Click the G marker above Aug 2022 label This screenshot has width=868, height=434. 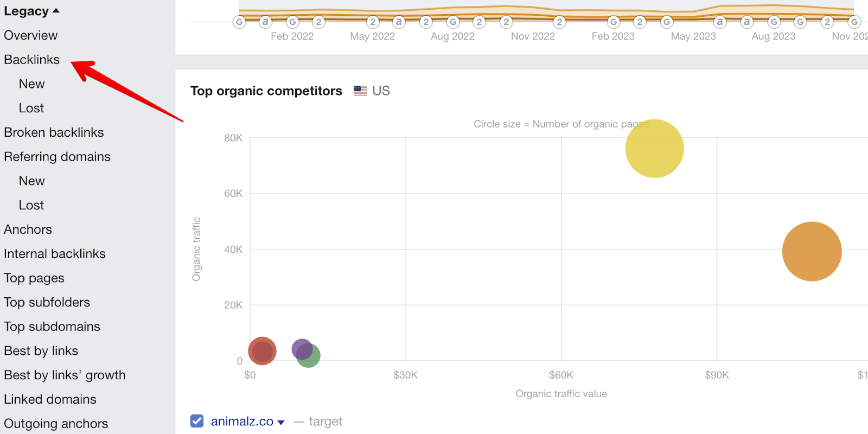coord(453,22)
